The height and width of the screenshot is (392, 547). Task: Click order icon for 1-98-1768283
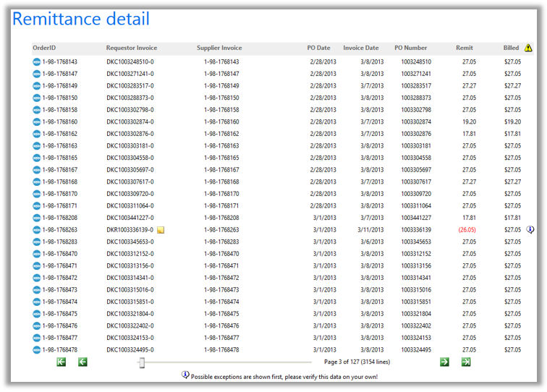[37, 242]
